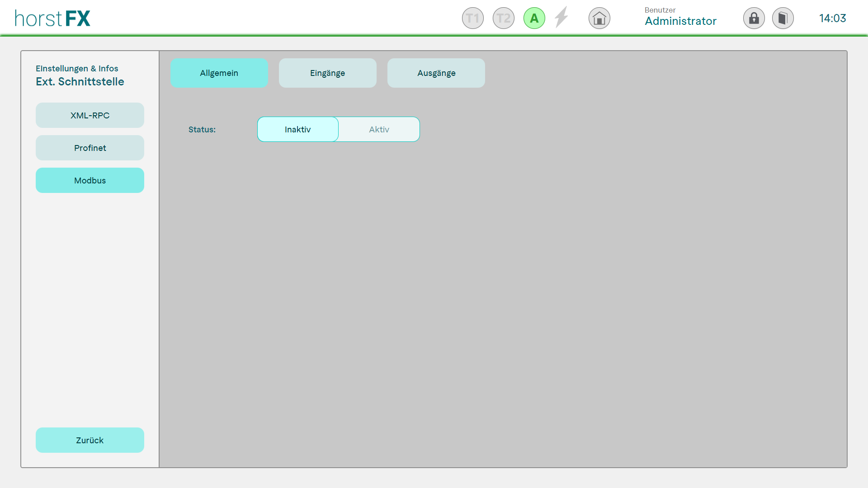Click the 14:03 clock display
Screen dimensions: 868x488
point(832,19)
